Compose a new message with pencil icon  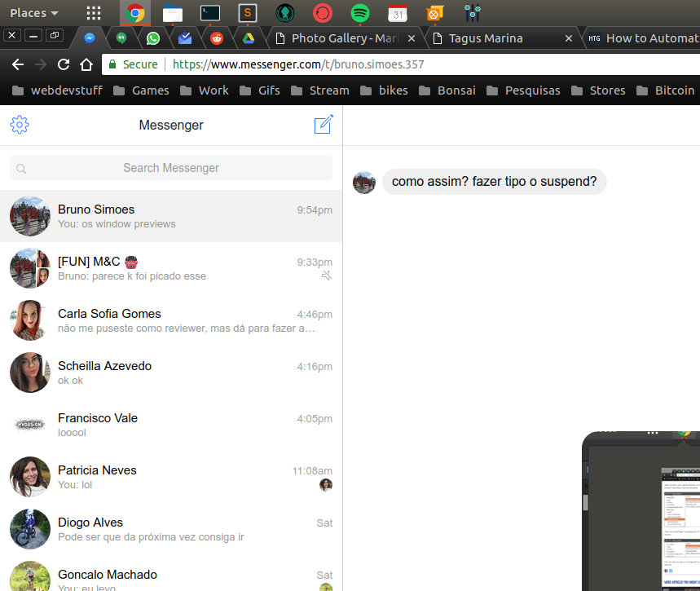tap(324, 125)
